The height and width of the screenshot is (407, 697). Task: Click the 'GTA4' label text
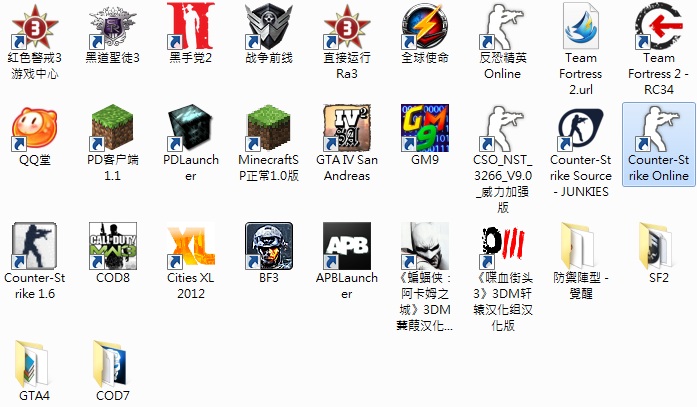click(35, 395)
